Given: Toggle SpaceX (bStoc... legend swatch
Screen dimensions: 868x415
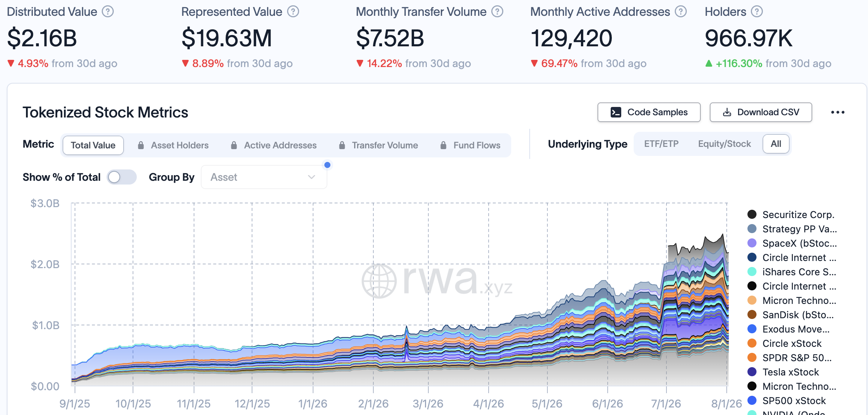Looking at the screenshot, I should 752,243.
